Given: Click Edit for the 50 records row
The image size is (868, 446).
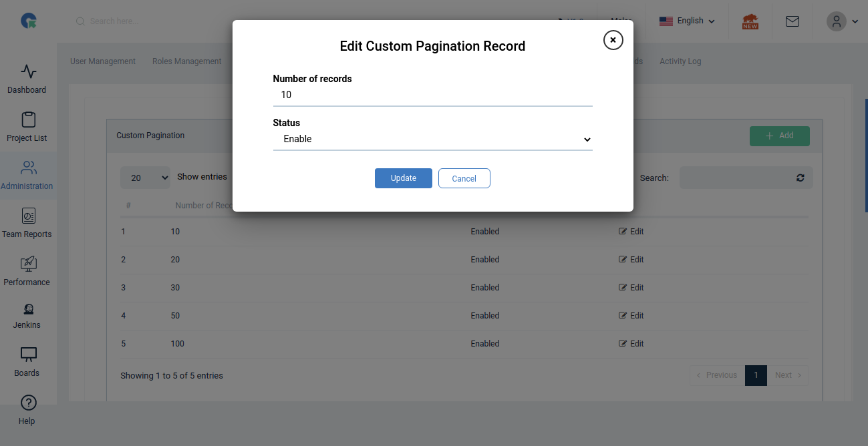Looking at the screenshot, I should click(x=631, y=316).
